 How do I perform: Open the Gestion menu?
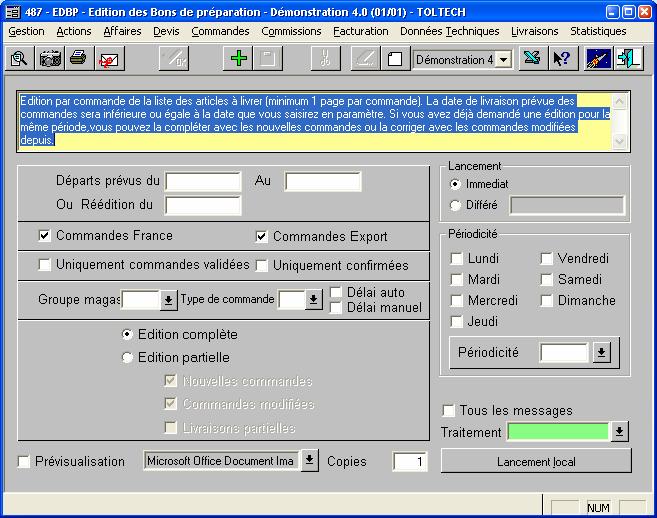(x=26, y=31)
